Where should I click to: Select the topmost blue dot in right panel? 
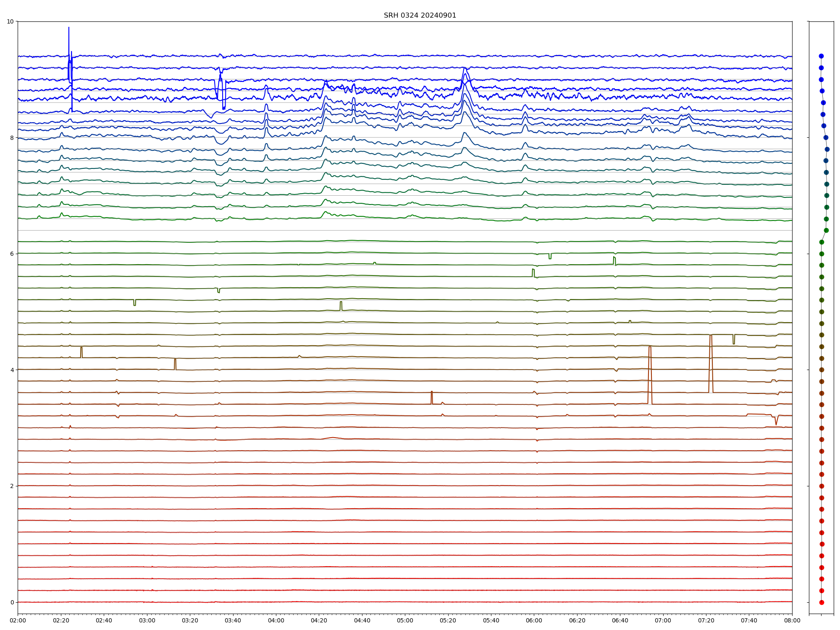point(821,56)
